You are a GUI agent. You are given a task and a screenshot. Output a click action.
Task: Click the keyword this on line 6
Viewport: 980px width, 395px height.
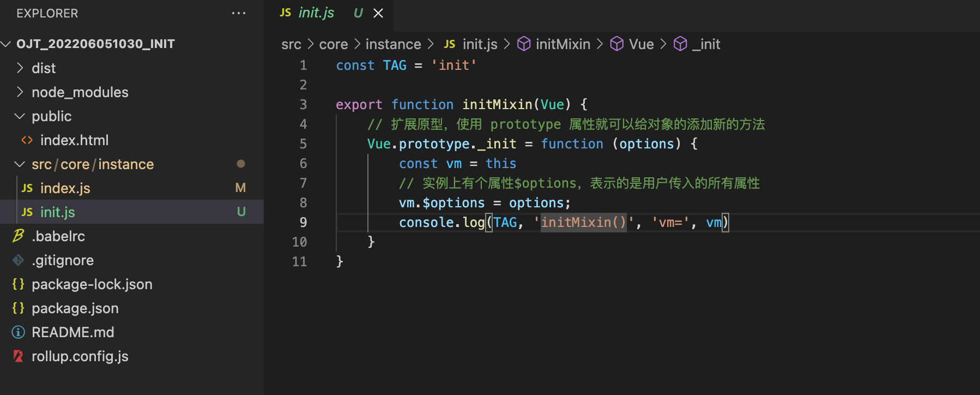point(501,164)
